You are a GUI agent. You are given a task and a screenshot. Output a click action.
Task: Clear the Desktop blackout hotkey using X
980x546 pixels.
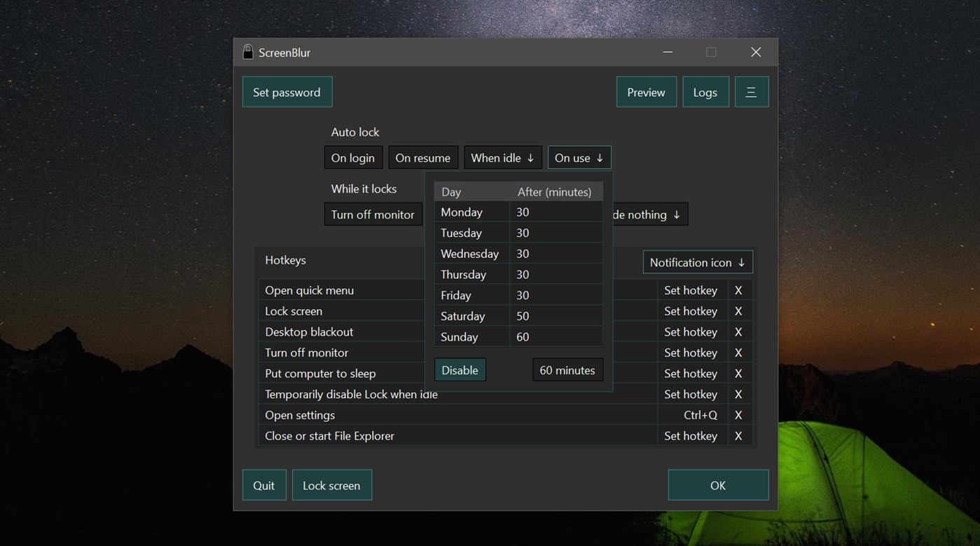[739, 332]
